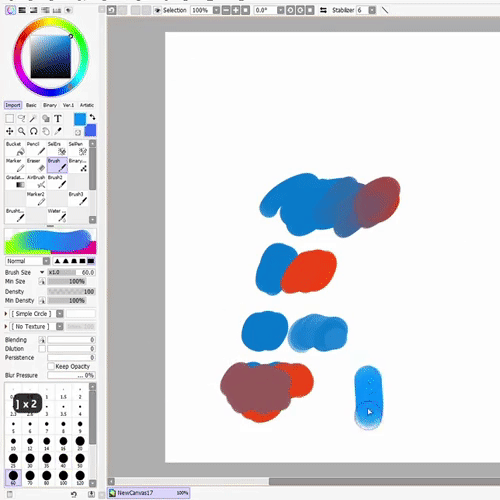Open the zoom 100% dropdown

216,10
